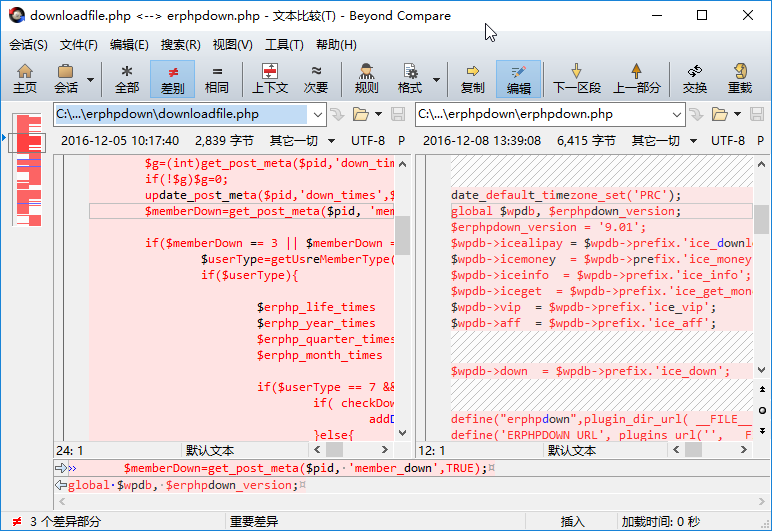Screen dimensions: 772x531
Task: Expand the 格式 dropdown arrow
Action: [x=436, y=79]
